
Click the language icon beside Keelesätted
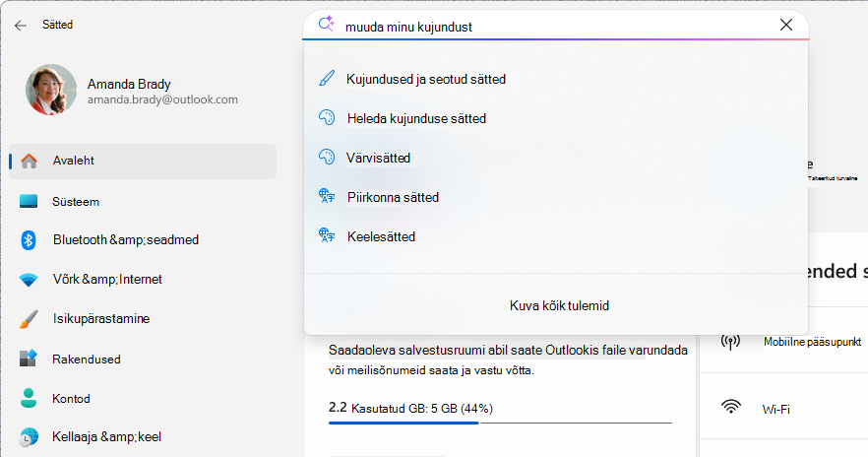pyautogui.click(x=327, y=235)
